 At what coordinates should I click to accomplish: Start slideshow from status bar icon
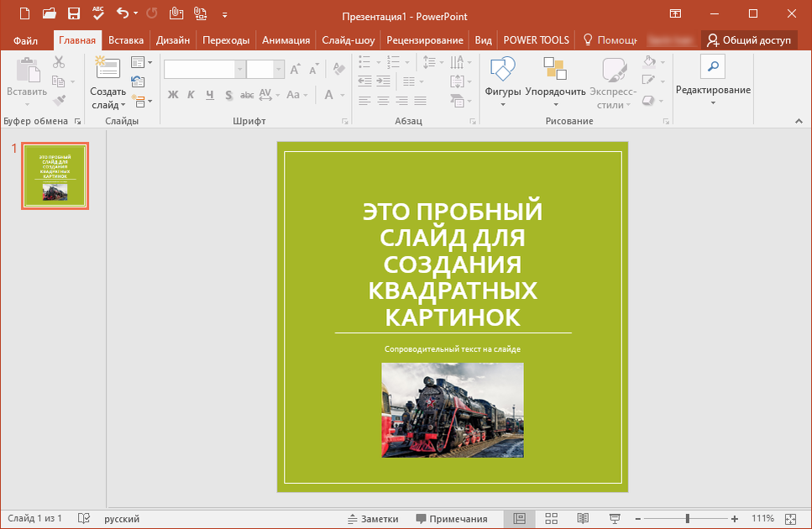click(x=615, y=519)
